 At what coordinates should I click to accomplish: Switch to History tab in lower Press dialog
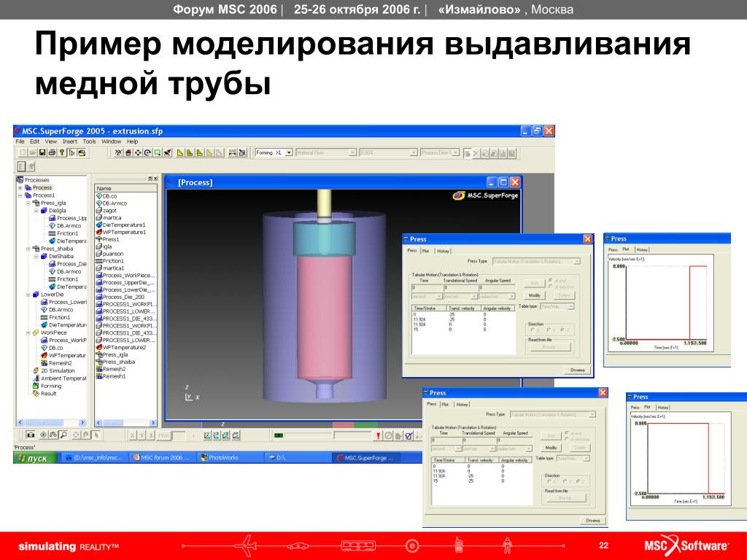coord(462,404)
